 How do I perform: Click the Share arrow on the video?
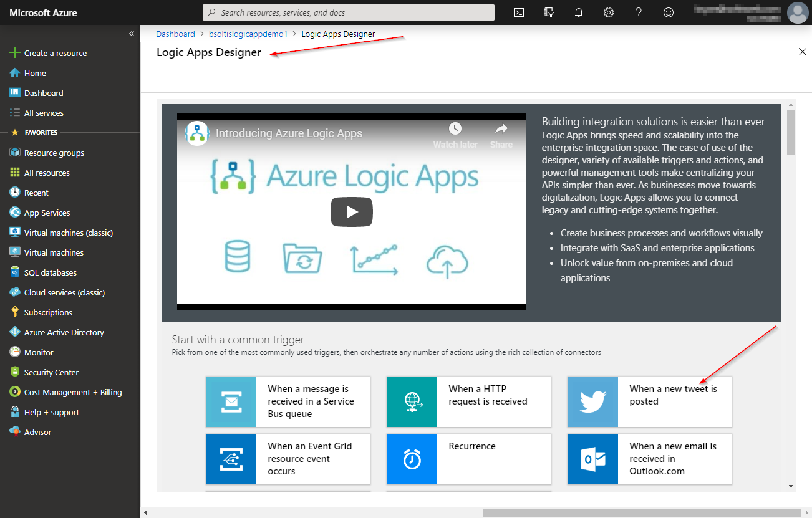coord(501,135)
